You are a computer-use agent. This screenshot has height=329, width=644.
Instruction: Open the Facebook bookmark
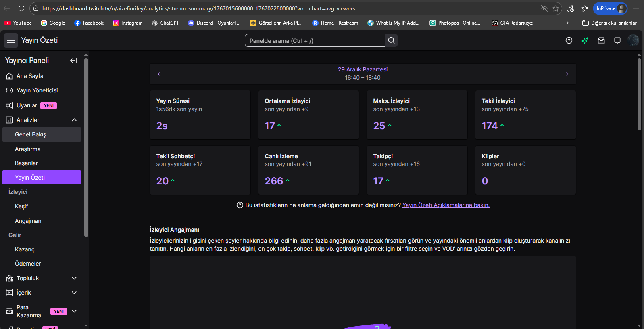(89, 23)
